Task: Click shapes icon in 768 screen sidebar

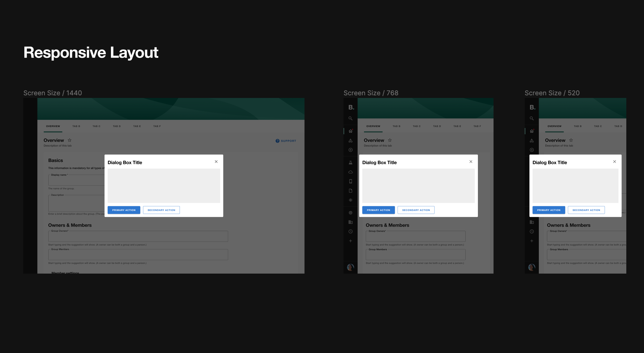Action: 350,141
